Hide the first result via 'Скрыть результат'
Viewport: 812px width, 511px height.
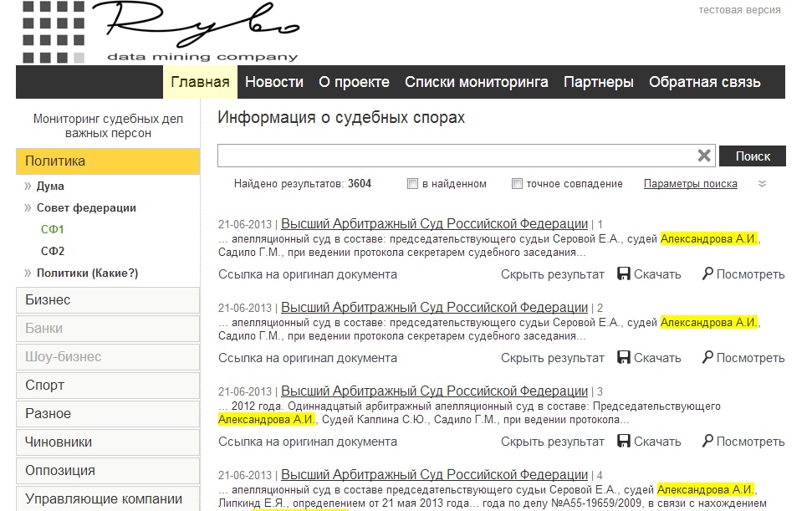pos(552,274)
